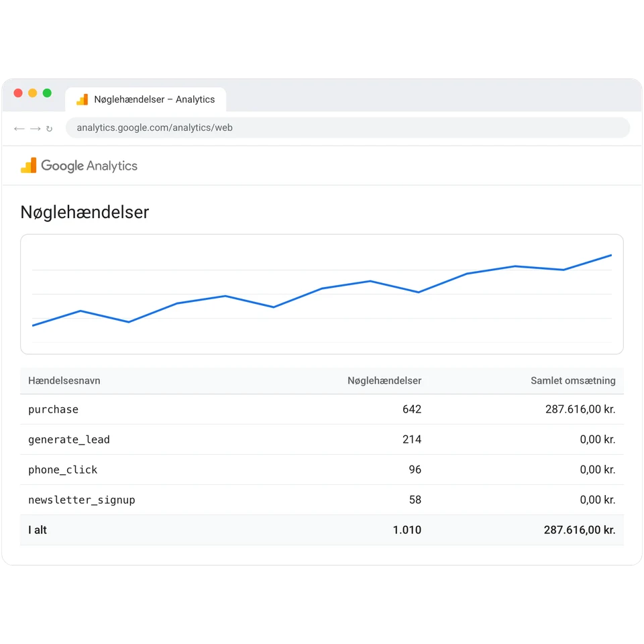Click the yellow minimize window button
Image resolution: width=644 pixels, height=644 pixels.
tap(32, 93)
